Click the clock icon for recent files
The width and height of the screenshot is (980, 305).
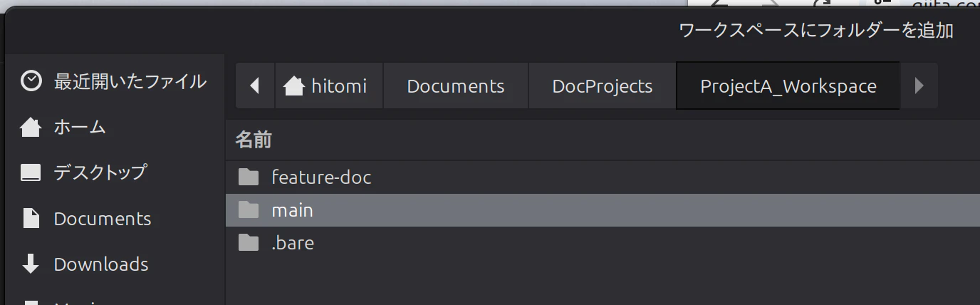tap(31, 81)
